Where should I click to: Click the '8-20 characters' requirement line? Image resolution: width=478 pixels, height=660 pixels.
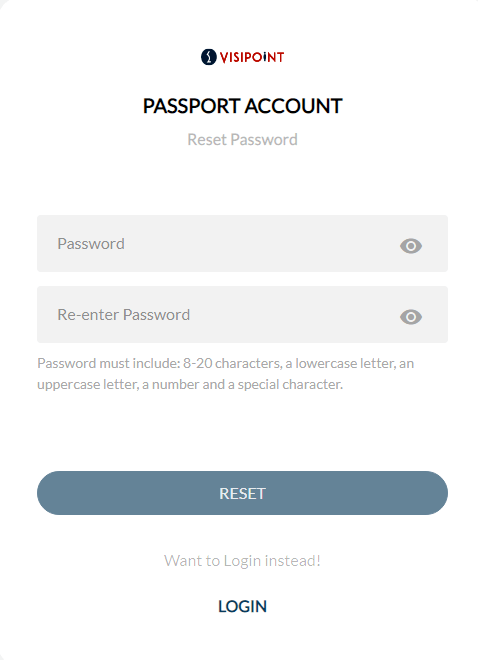226,363
